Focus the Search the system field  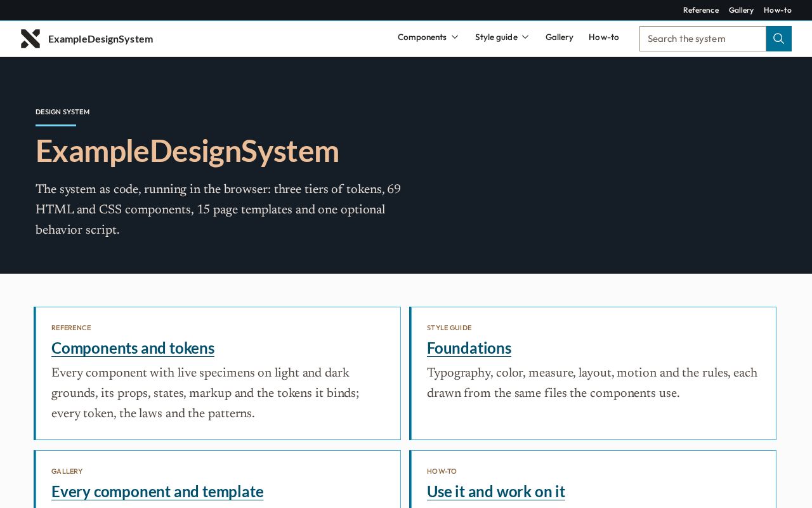[x=703, y=39]
